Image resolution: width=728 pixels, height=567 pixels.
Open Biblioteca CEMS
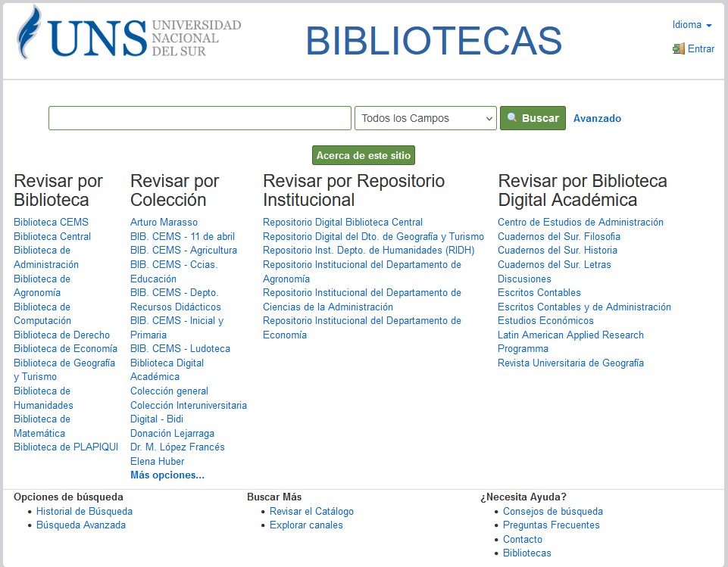click(x=51, y=223)
